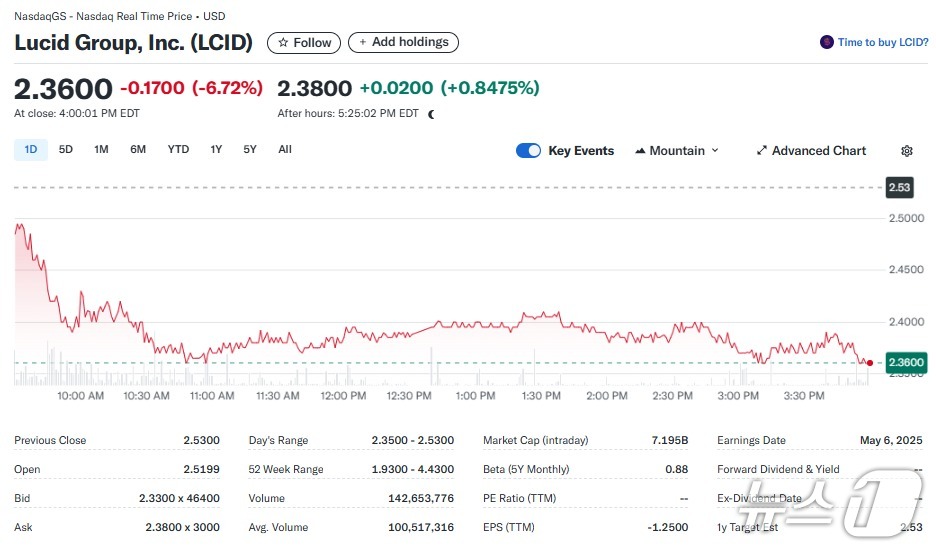Click 52 Week Range value 1.9300 - 4.4300
Image resolution: width=936 pixels, height=551 pixels.
tap(412, 470)
